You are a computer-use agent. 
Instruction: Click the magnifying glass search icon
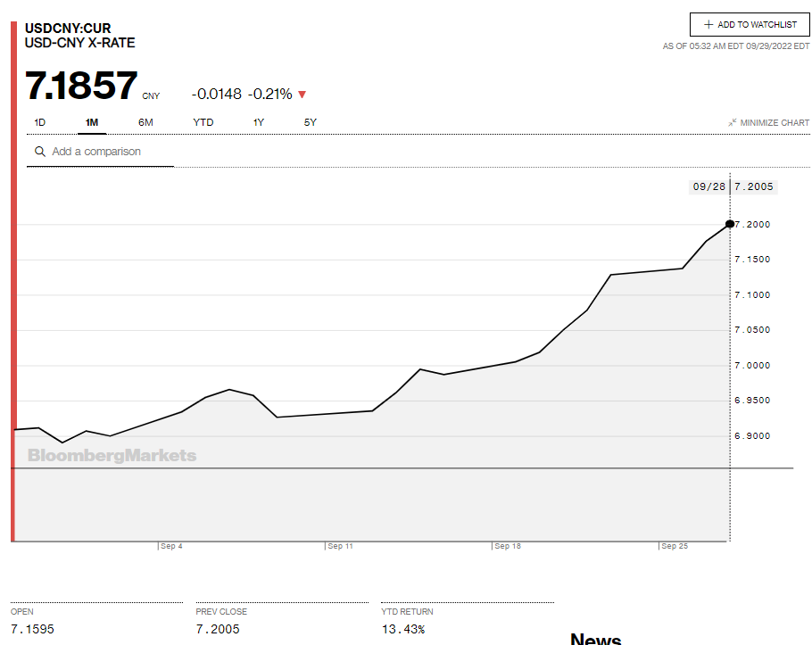(x=40, y=152)
